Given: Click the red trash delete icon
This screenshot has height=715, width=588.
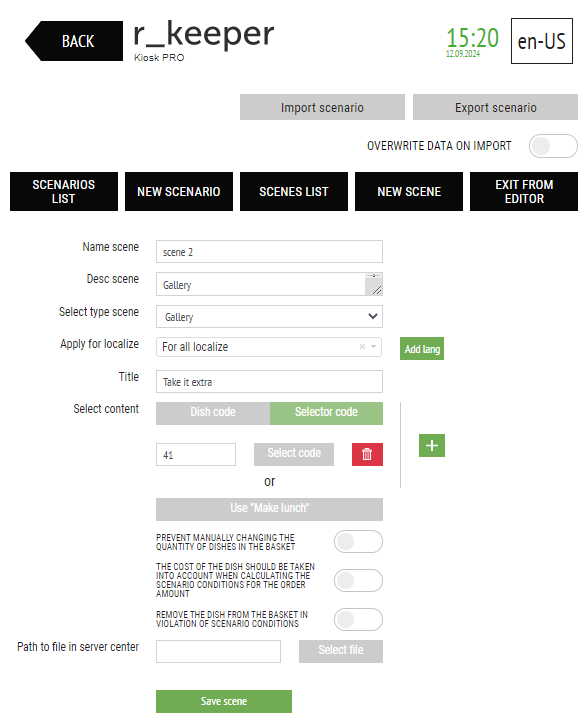Looking at the screenshot, I should pos(367,454).
